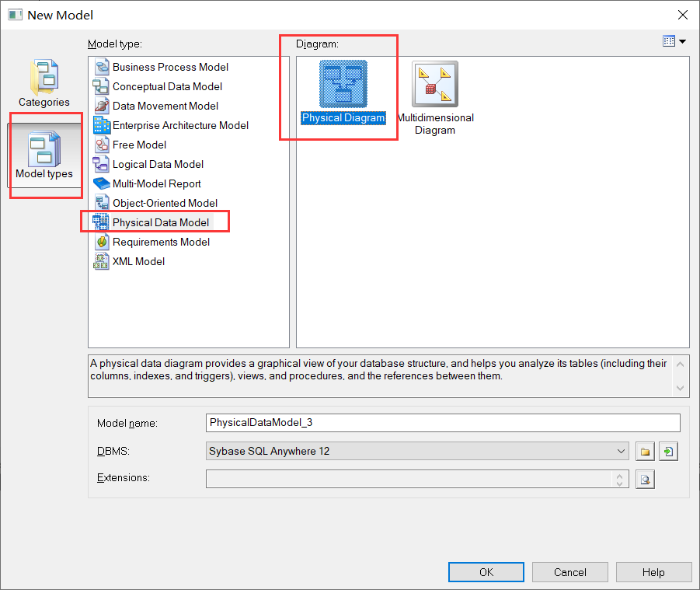Click the Multi-Model Report icon
The width and height of the screenshot is (700, 590).
[101, 183]
